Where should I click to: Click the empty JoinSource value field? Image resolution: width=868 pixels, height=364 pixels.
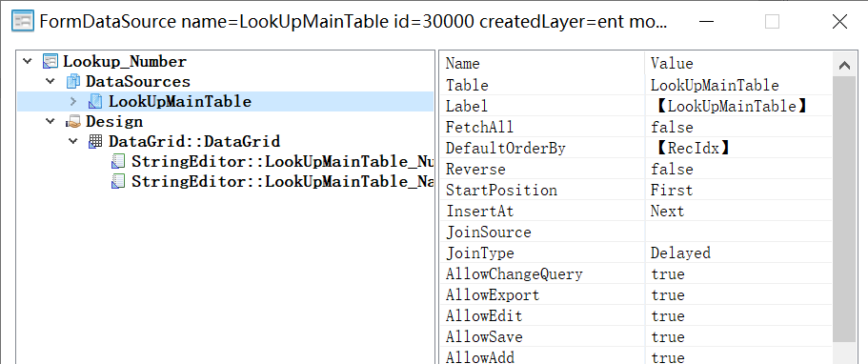tap(738, 233)
